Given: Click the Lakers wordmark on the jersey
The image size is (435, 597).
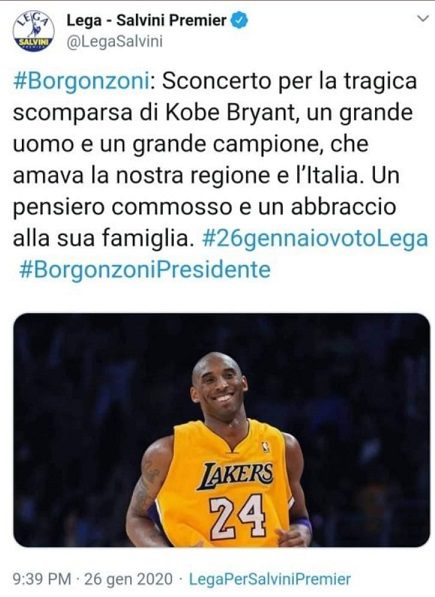Looking at the screenshot, I should click(236, 475).
